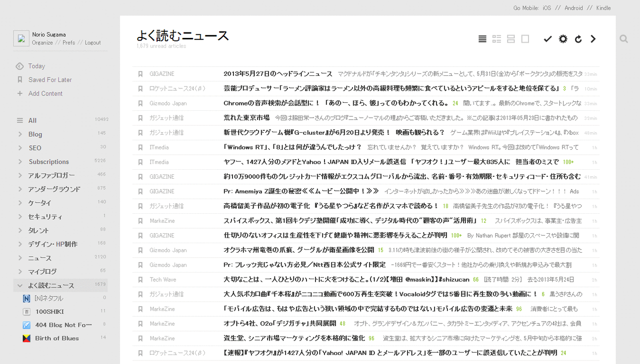The image size is (640, 364).
Task: Collapse the よく読むニュース category
Action: pos(20,286)
